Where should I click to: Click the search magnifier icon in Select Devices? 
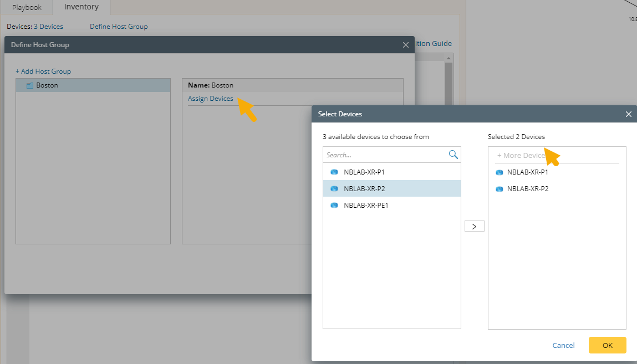click(453, 155)
